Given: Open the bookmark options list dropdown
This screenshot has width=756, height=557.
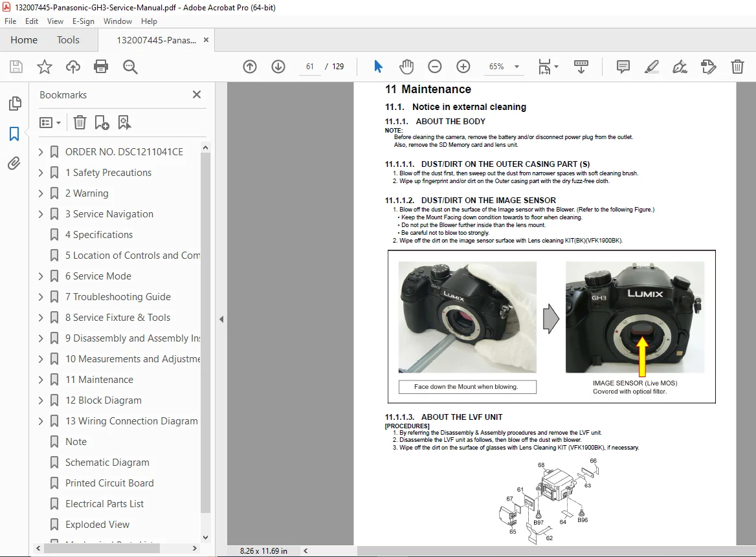Looking at the screenshot, I should (x=50, y=122).
